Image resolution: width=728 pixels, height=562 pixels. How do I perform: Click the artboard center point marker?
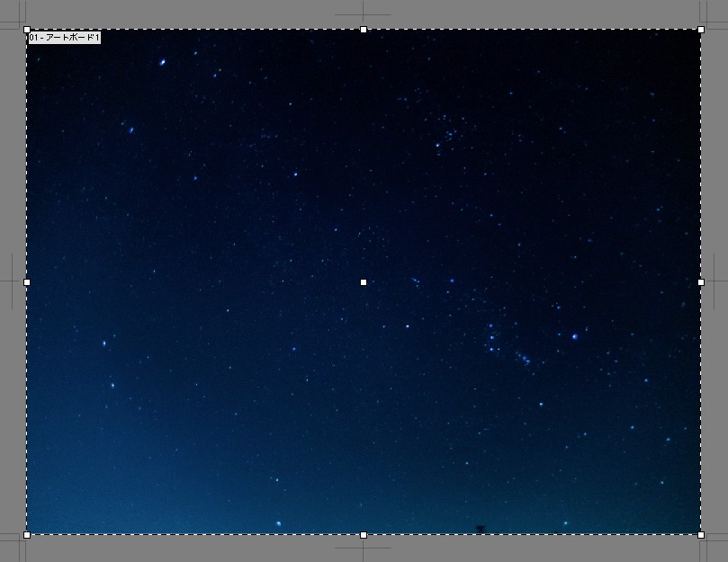[364, 282]
